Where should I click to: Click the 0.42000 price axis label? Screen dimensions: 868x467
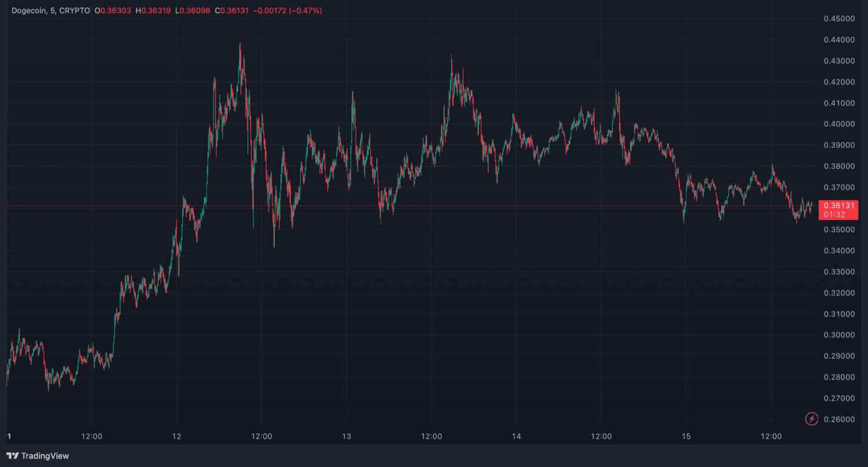click(x=839, y=82)
